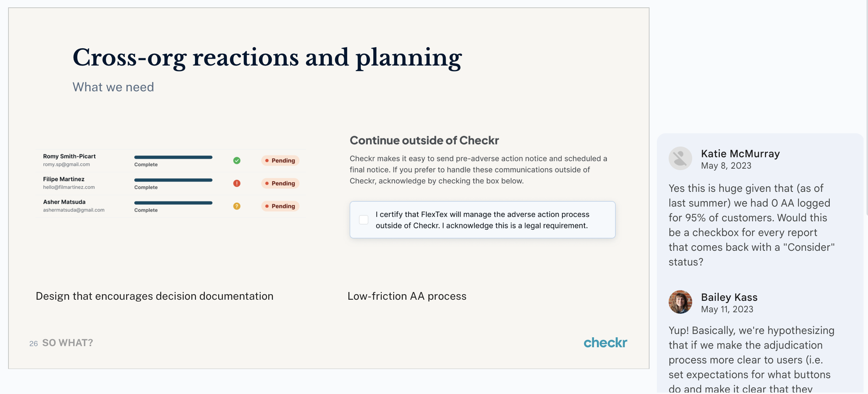The image size is (868, 394).
Task: Click Katie McMurray's comment author name
Action: click(740, 154)
